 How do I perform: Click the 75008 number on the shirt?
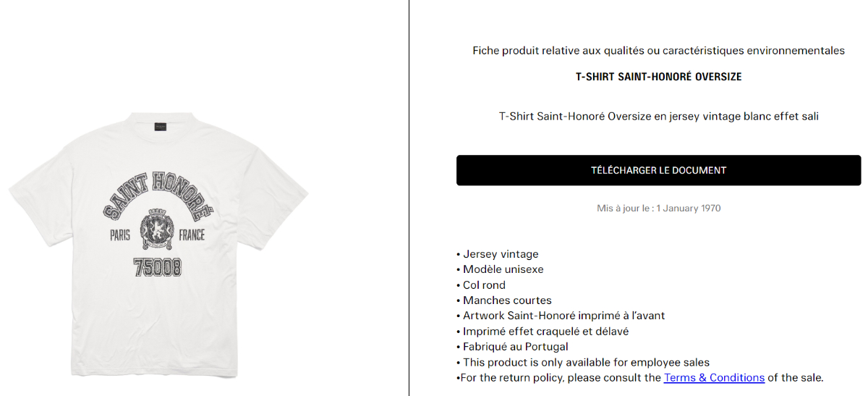(158, 268)
